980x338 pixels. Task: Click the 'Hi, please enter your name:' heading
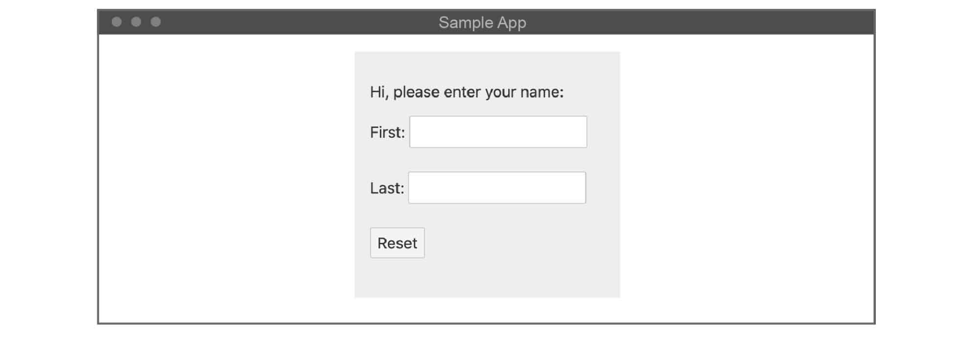coord(467,91)
